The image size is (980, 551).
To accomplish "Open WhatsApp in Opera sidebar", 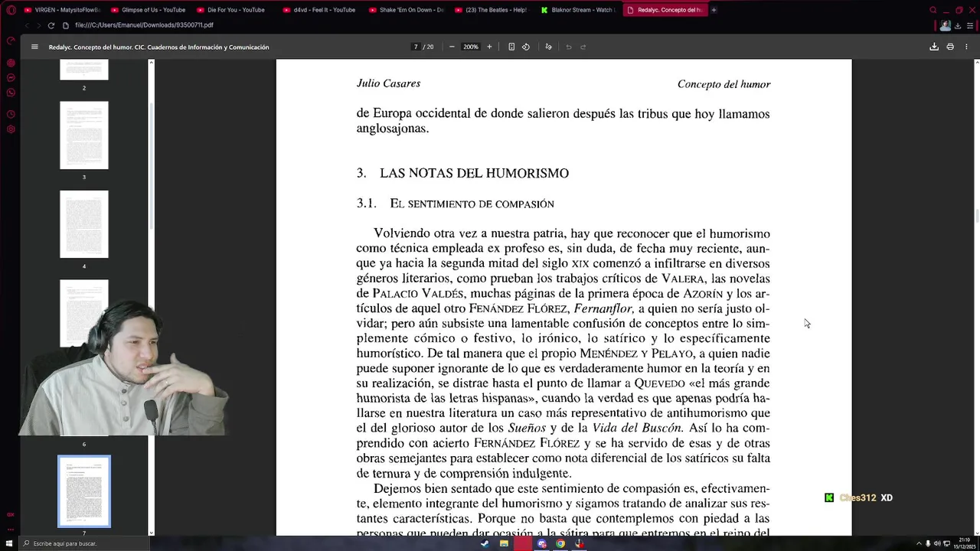I will point(11,93).
